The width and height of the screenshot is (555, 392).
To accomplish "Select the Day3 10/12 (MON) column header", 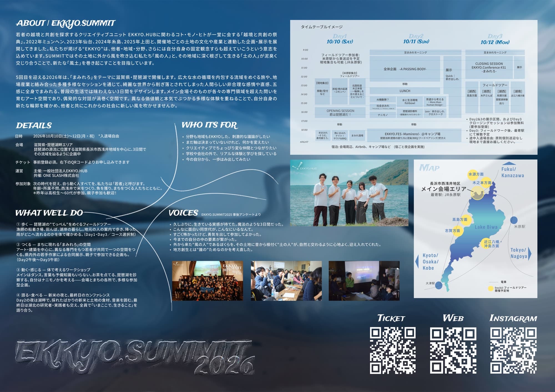I will (495, 39).
